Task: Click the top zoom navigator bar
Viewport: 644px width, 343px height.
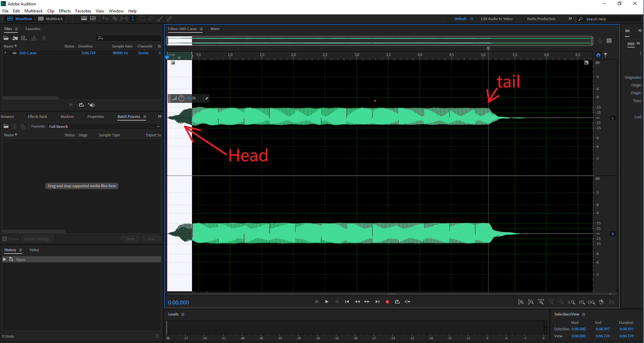Action: click(x=380, y=41)
